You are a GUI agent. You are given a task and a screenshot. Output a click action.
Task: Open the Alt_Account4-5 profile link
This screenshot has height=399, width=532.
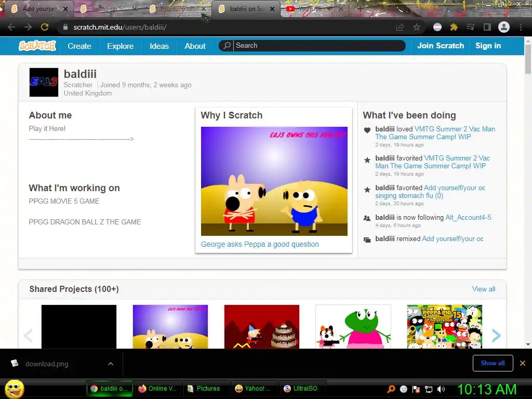click(x=468, y=218)
